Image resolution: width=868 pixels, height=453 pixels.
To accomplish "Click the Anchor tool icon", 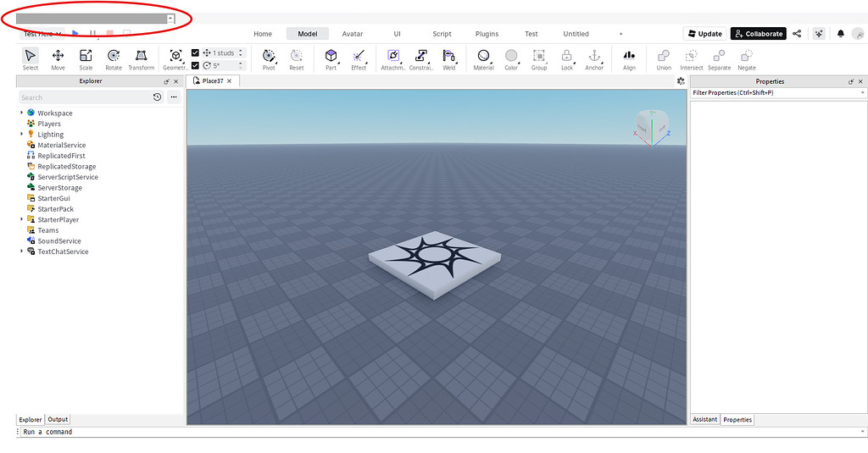I will click(594, 57).
